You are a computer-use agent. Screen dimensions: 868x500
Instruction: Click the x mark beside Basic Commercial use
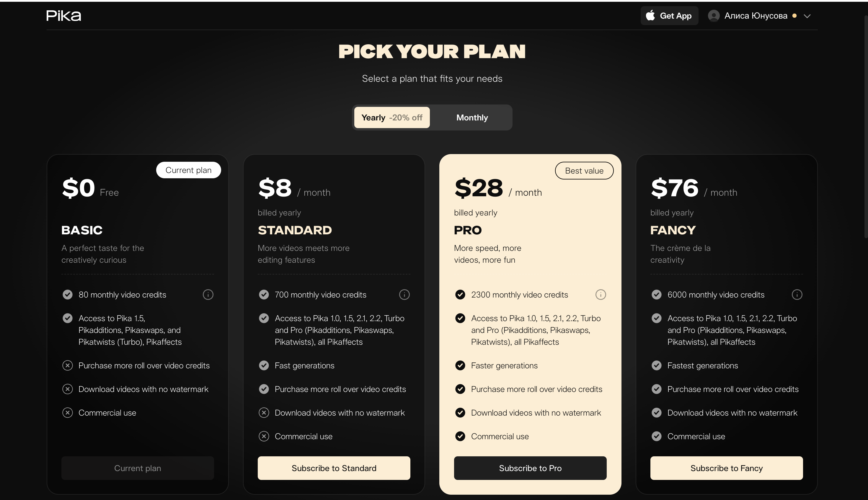coord(67,412)
